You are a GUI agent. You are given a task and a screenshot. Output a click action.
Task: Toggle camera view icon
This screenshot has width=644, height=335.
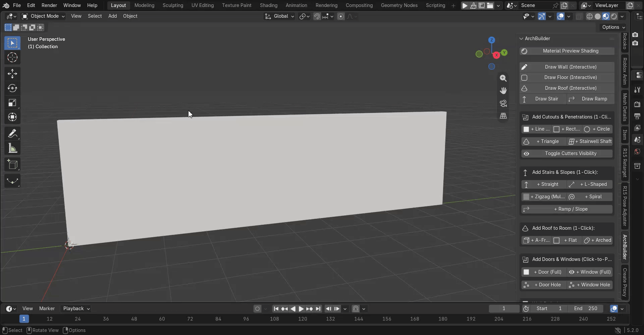[503, 103]
